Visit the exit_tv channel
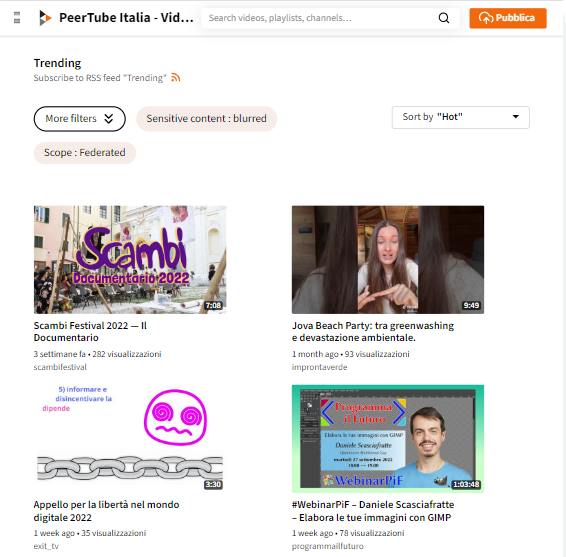 pos(46,546)
